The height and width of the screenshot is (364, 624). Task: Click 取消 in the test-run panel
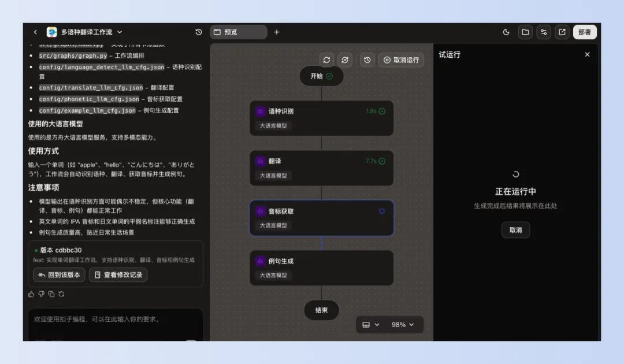516,230
